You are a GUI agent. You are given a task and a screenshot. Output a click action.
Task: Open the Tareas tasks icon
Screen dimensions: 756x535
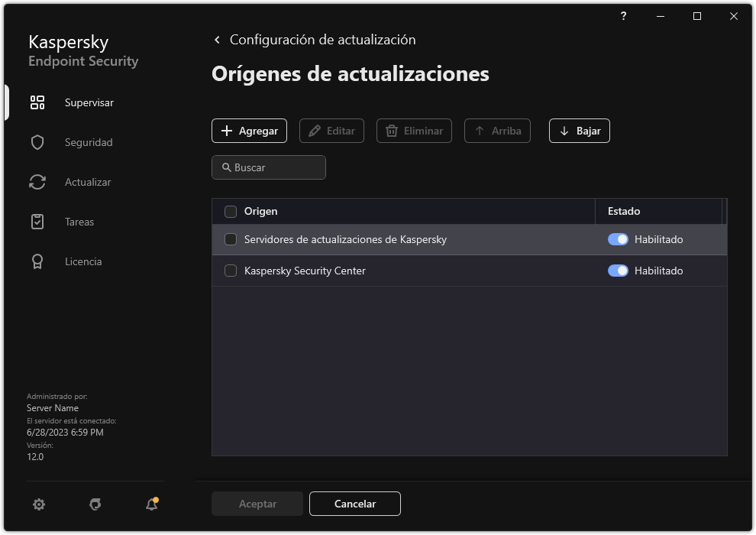(x=37, y=221)
